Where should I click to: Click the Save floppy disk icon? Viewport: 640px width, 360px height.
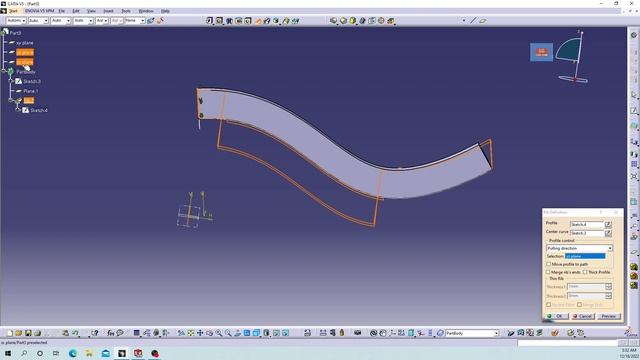(28, 333)
